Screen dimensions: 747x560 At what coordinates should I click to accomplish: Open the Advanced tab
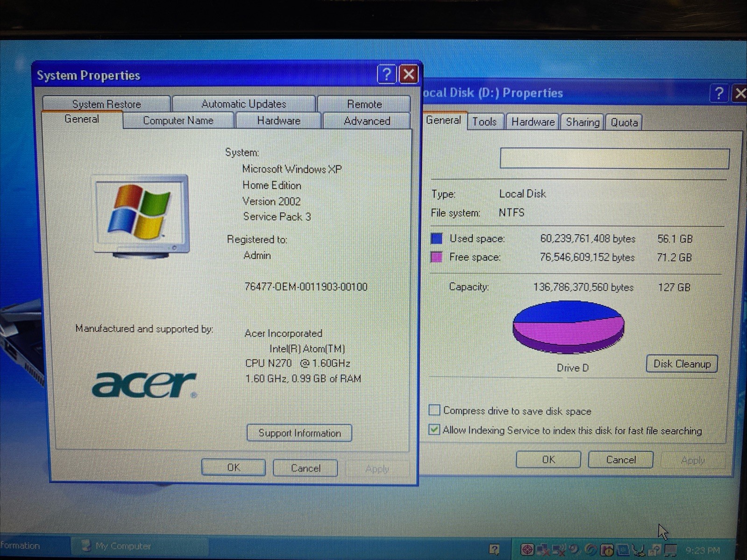click(367, 121)
